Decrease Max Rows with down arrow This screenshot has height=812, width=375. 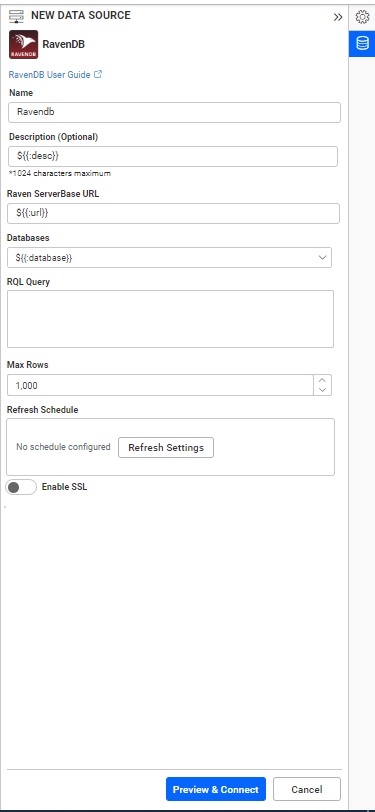[323, 390]
